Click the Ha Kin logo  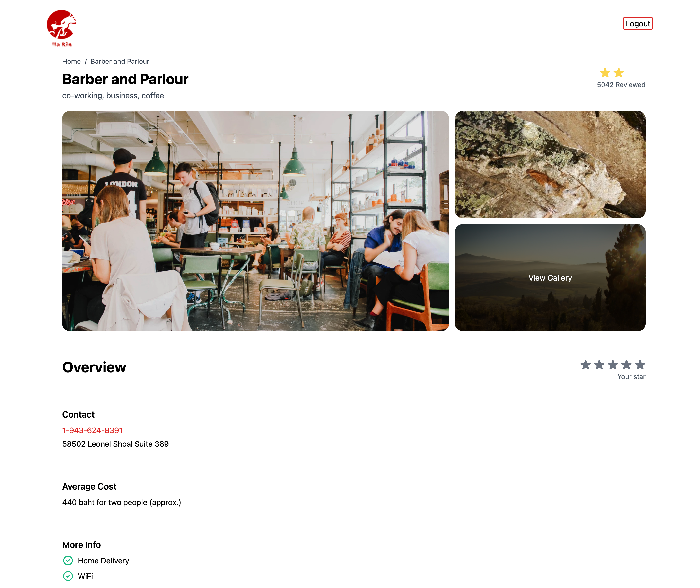62,29
